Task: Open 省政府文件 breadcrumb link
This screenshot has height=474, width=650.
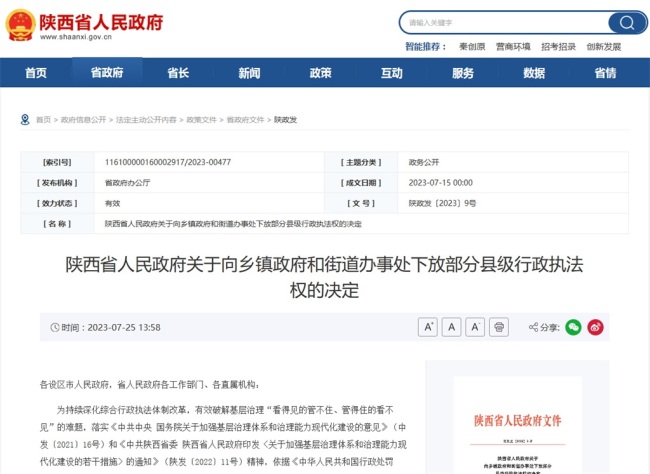Action: 245,120
